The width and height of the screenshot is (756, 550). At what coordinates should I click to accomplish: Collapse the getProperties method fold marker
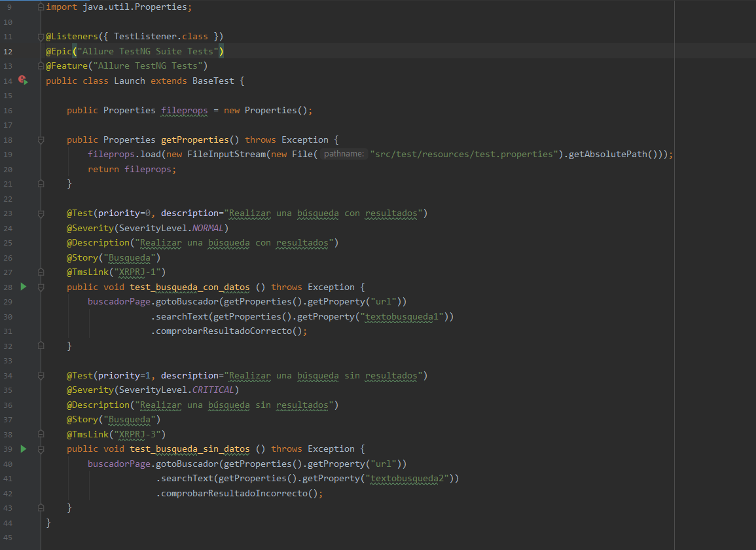[41, 140]
